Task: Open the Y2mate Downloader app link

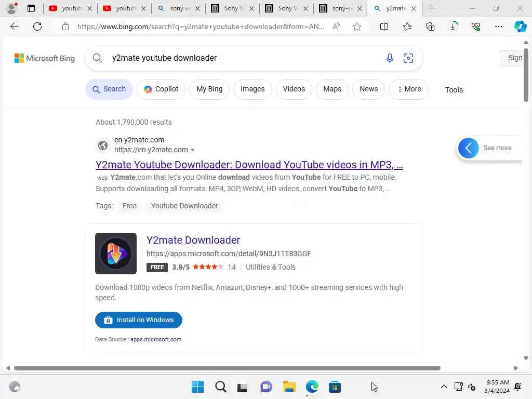Action: pyautogui.click(x=193, y=240)
